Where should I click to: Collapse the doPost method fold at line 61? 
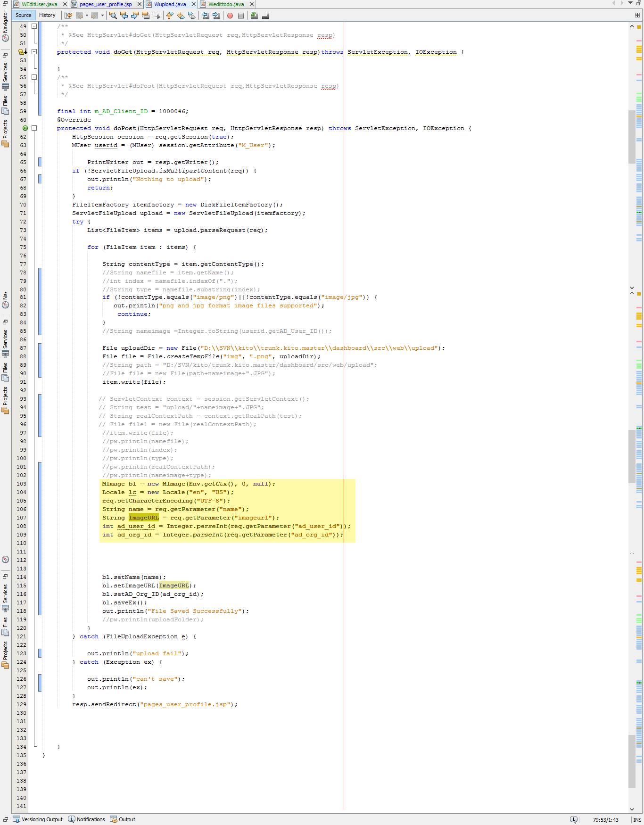point(34,128)
